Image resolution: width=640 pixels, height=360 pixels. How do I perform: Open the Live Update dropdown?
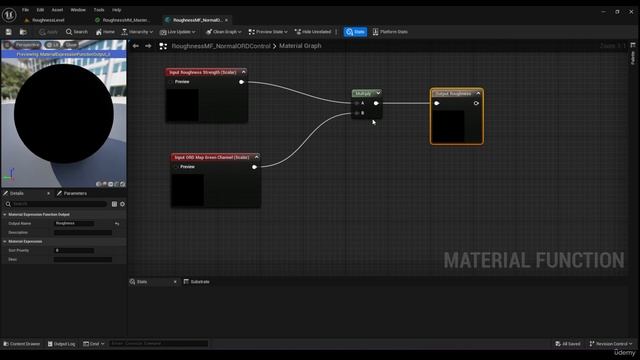tap(178, 32)
